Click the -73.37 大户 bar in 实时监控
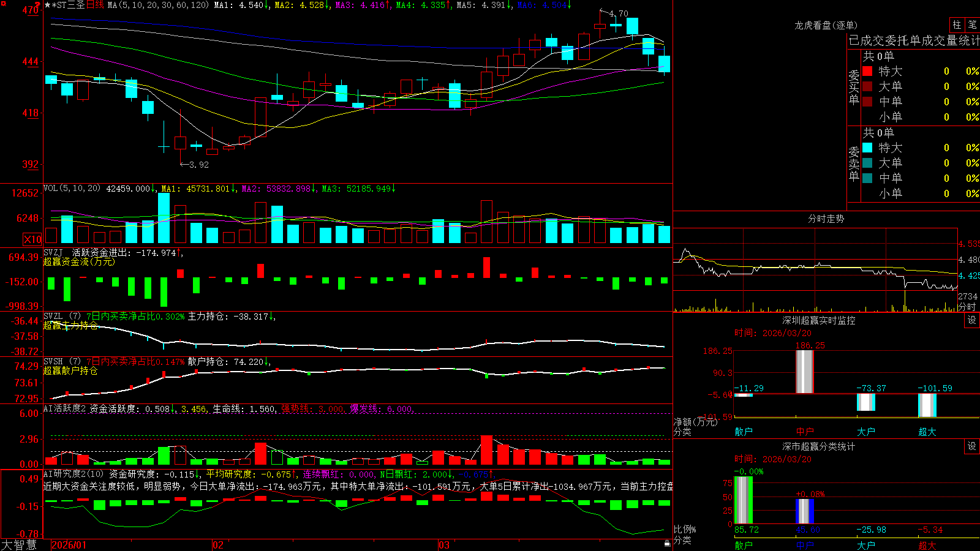980x551 pixels. coord(865,402)
